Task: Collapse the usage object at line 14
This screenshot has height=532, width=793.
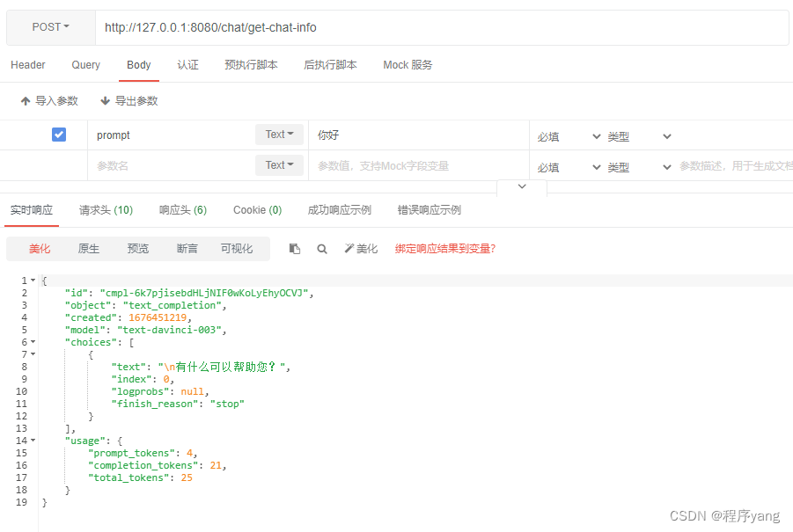Action: click(33, 441)
